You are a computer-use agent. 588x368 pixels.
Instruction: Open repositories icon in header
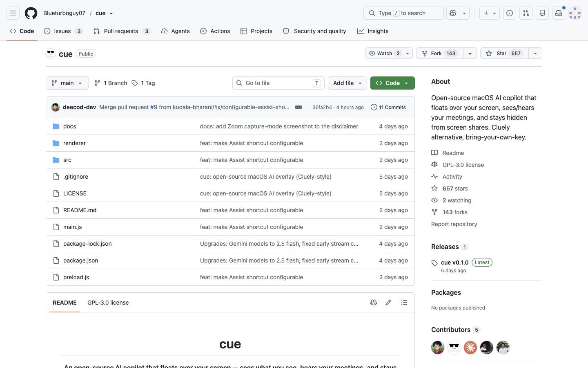(x=542, y=13)
